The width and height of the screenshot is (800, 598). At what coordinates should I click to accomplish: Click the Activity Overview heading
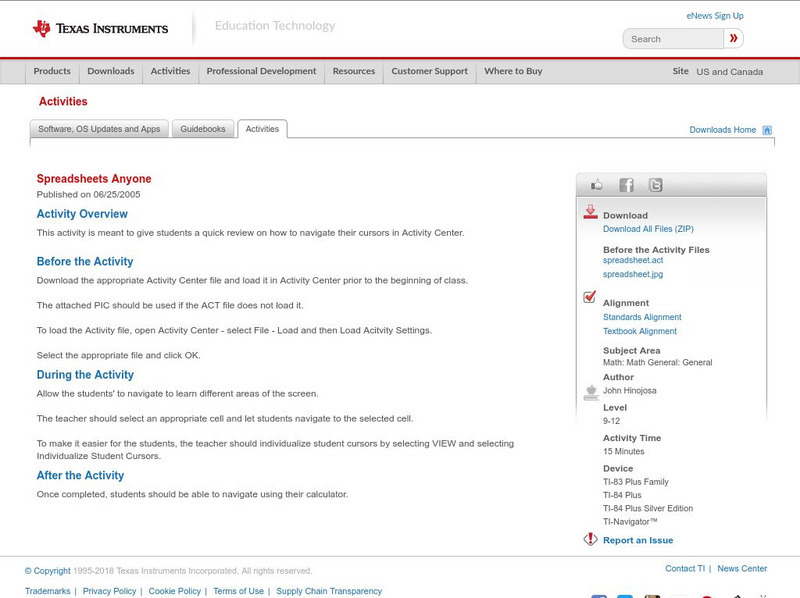82,214
